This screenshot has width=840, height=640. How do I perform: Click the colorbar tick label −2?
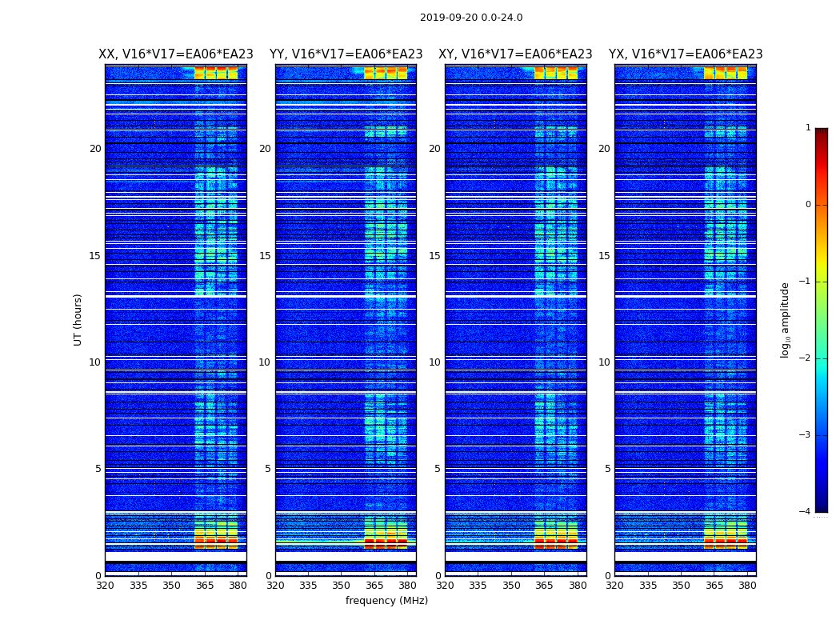click(x=806, y=358)
